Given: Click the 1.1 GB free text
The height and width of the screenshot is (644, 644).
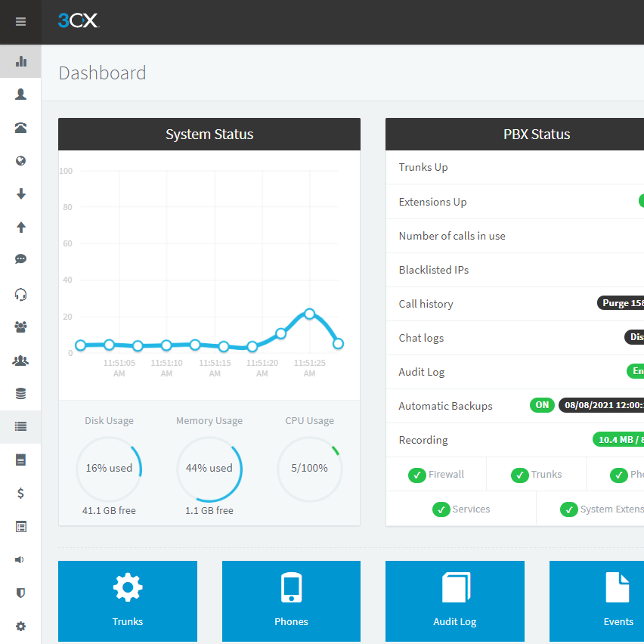Looking at the screenshot, I should pos(209,510).
